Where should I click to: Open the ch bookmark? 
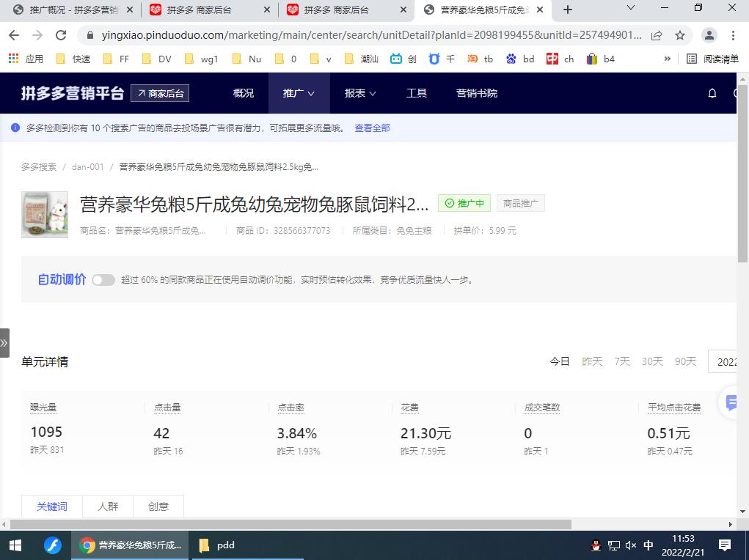tap(560, 59)
